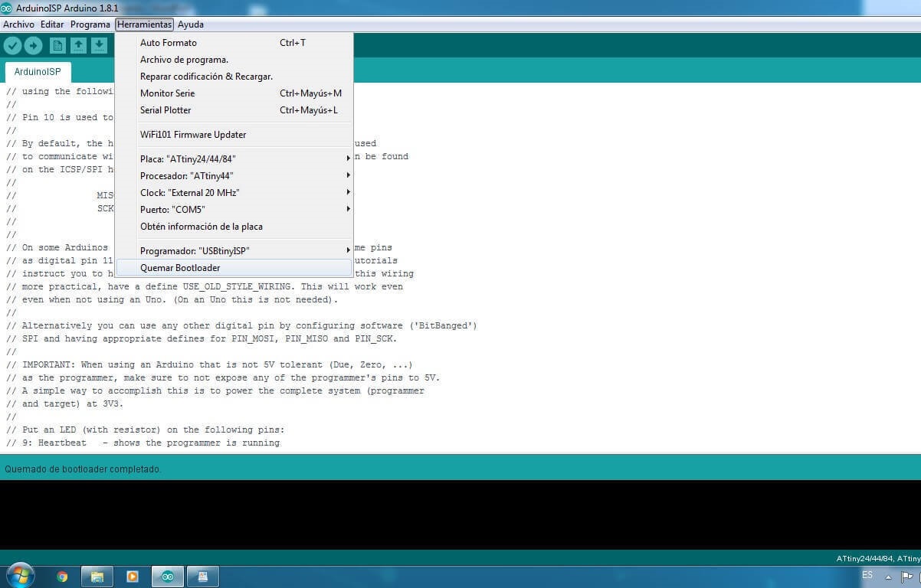This screenshot has width=921, height=588.
Task: Switch to Arduino IDE taskbar button
Action: tap(167, 577)
